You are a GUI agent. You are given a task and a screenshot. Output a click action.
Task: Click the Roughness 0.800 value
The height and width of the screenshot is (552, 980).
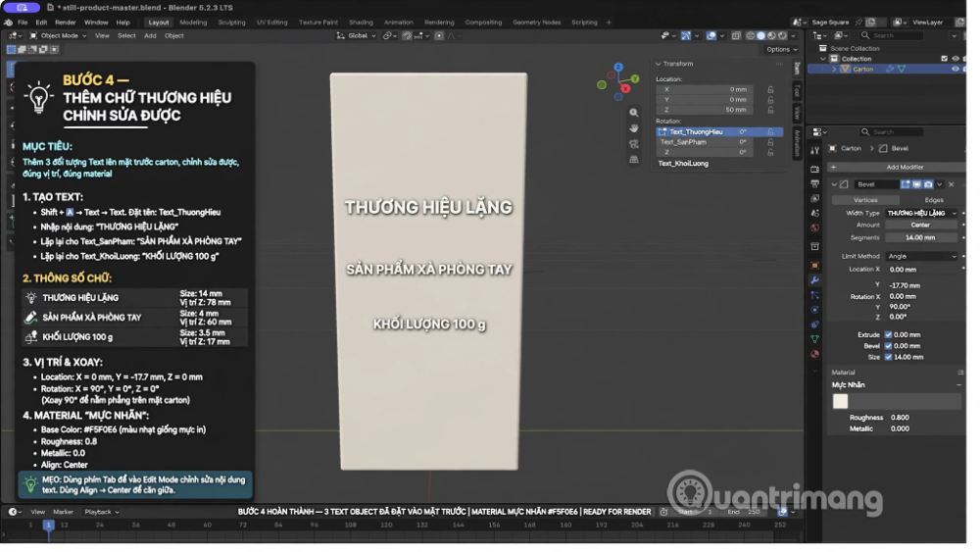coord(900,418)
